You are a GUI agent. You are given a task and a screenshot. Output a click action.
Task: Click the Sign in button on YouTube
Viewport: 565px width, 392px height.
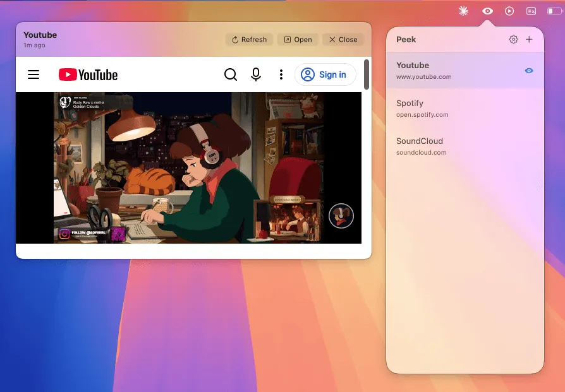click(325, 74)
